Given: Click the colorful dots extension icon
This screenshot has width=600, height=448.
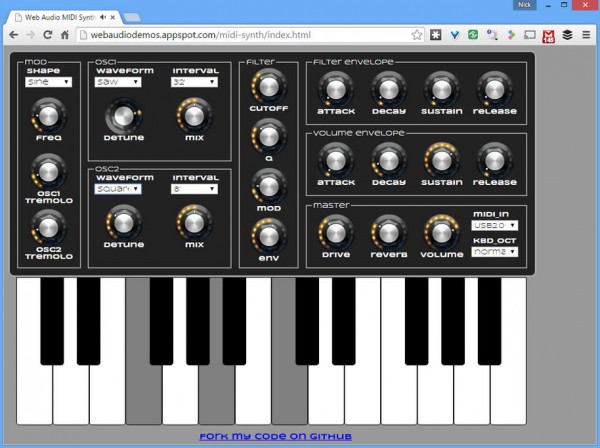Looking at the screenshot, I should coord(511,35).
